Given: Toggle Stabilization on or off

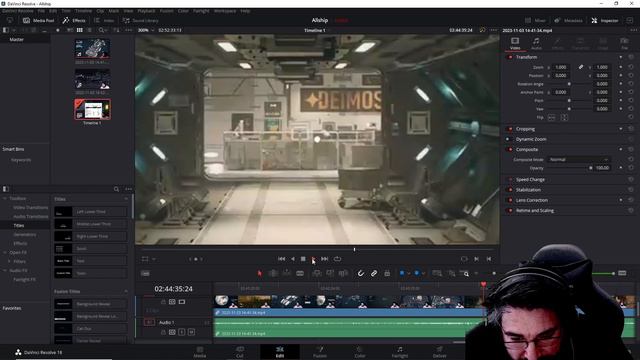Looking at the screenshot, I should [510, 190].
